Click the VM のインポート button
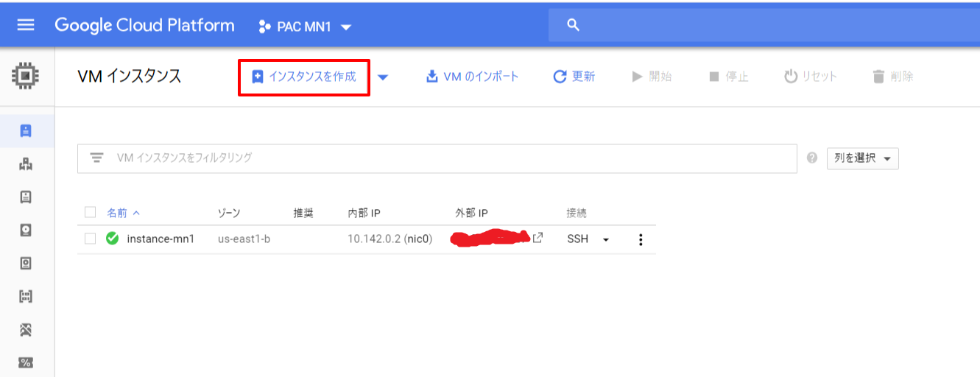This screenshot has height=377, width=980. pos(473,77)
